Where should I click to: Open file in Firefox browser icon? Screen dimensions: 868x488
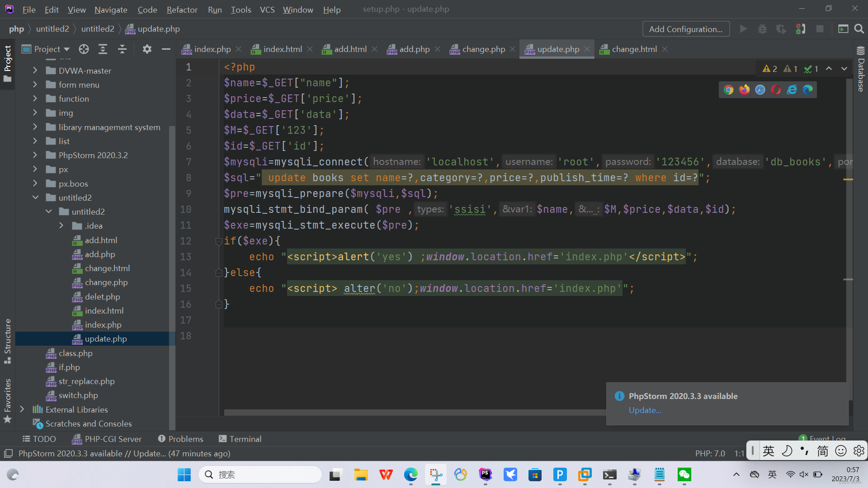click(744, 90)
